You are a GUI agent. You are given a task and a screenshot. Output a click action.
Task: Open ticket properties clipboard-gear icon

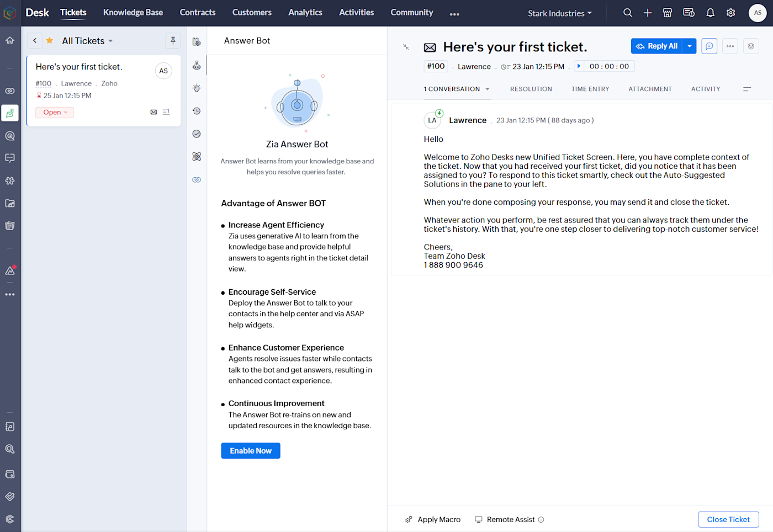point(197,42)
